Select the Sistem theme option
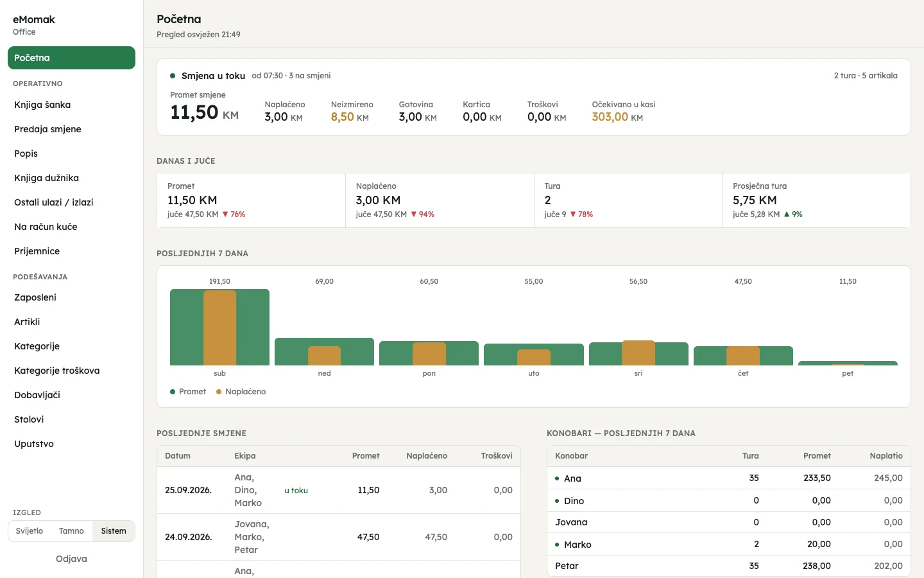This screenshot has height=578, width=924. 114,531
